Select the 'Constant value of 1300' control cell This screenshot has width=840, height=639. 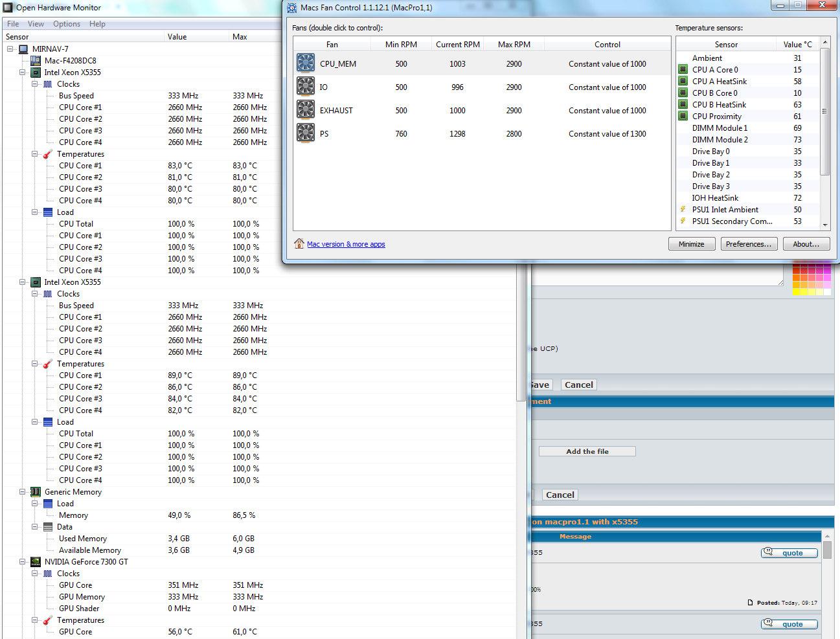pyautogui.click(x=607, y=134)
